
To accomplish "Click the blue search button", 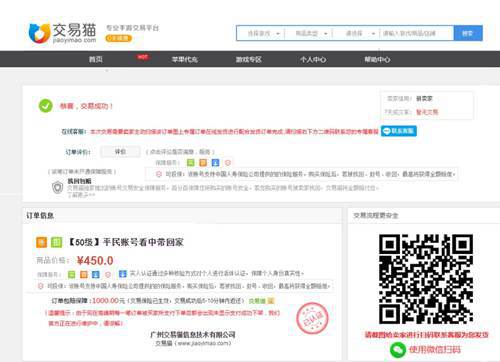I will (468, 33).
